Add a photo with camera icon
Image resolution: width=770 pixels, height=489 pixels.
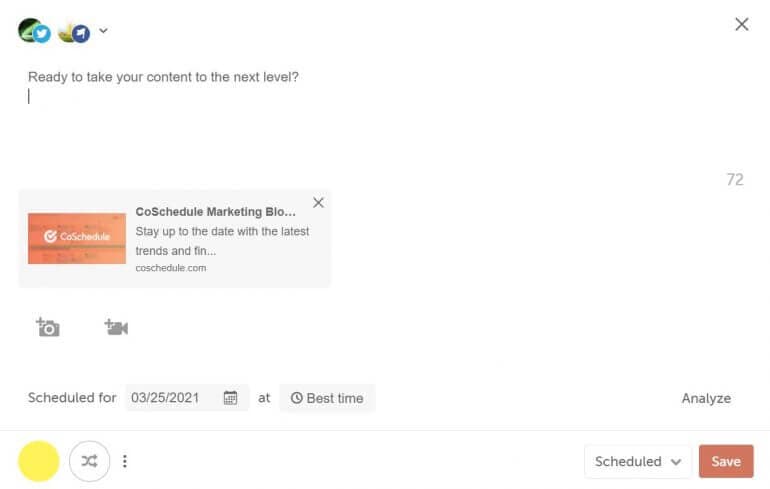point(48,327)
